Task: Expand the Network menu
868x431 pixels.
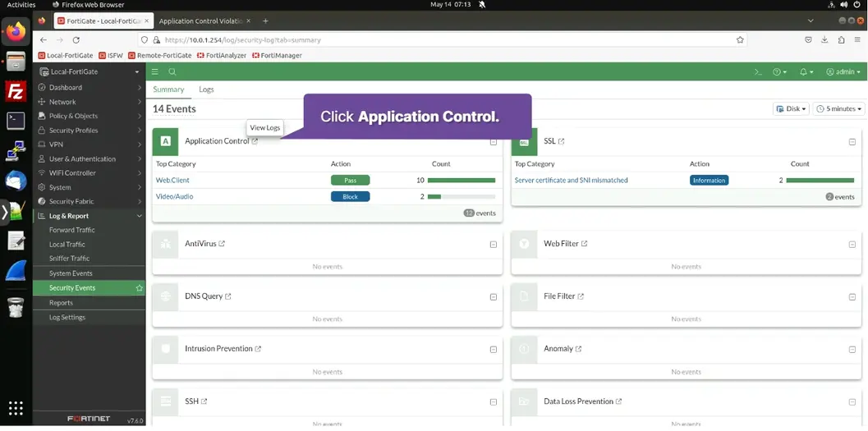Action: click(x=90, y=102)
